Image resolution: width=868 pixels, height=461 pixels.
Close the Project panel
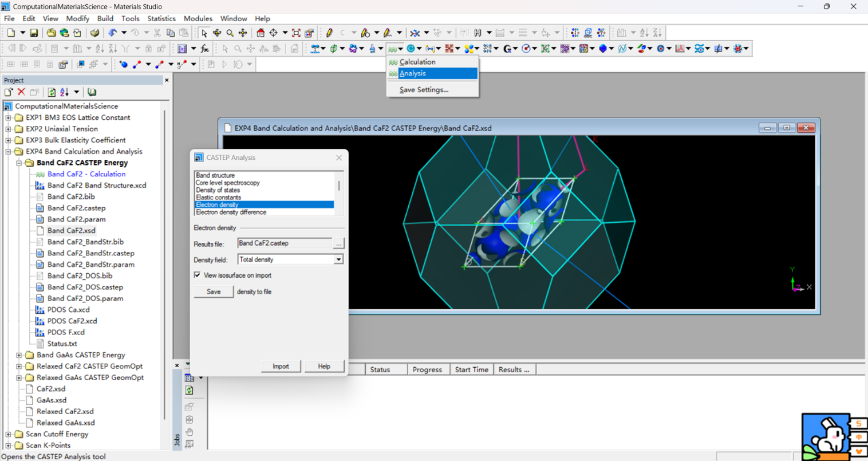(x=167, y=80)
